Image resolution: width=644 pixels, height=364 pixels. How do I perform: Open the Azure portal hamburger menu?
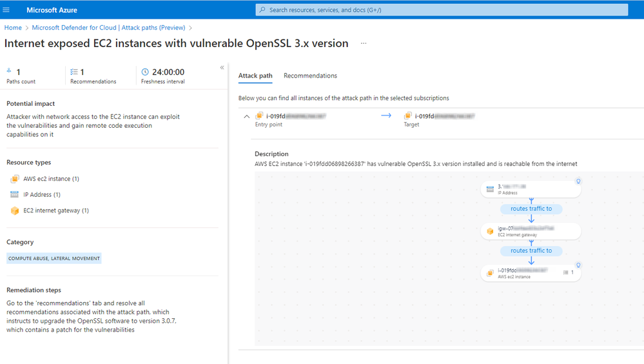coord(6,10)
